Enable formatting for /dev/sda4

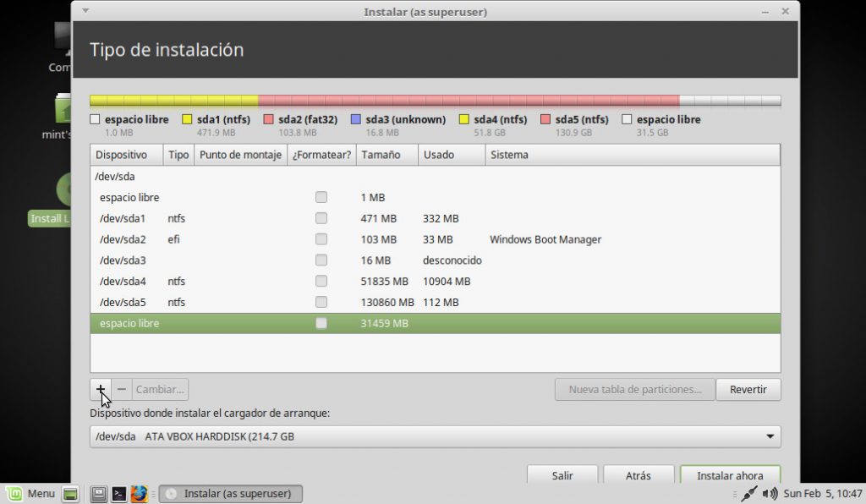tap(321, 282)
